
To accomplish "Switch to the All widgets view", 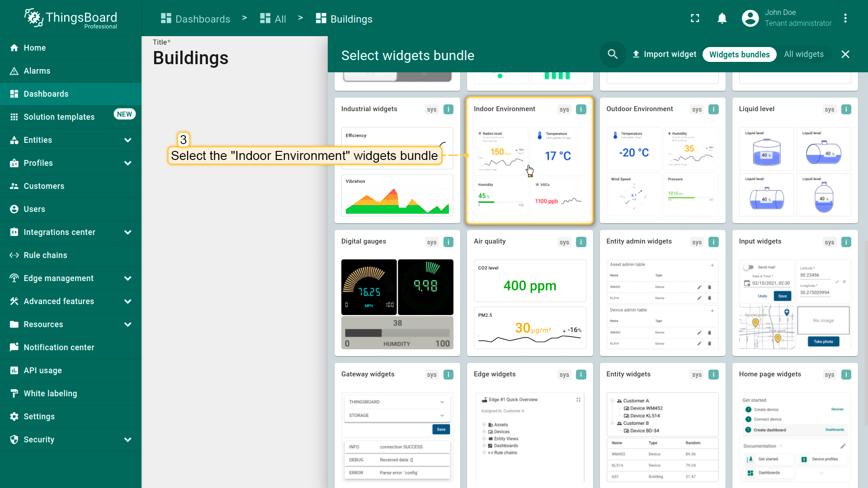I will point(803,54).
